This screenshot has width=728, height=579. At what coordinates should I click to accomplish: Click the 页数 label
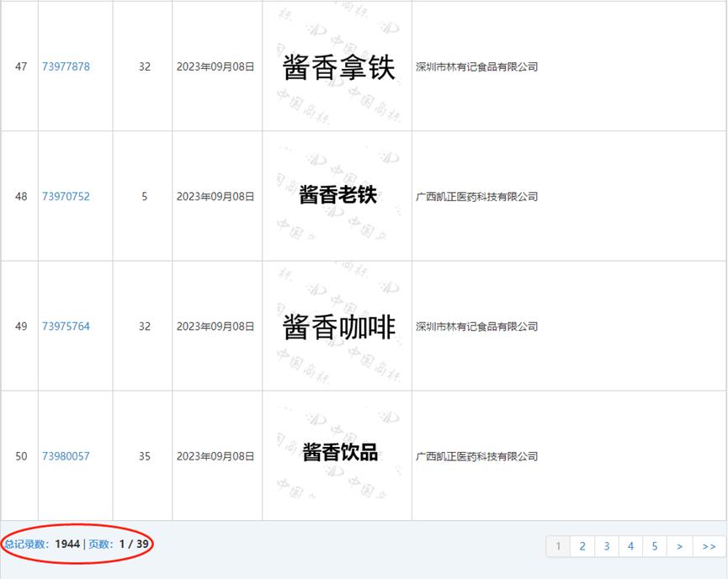(99, 544)
